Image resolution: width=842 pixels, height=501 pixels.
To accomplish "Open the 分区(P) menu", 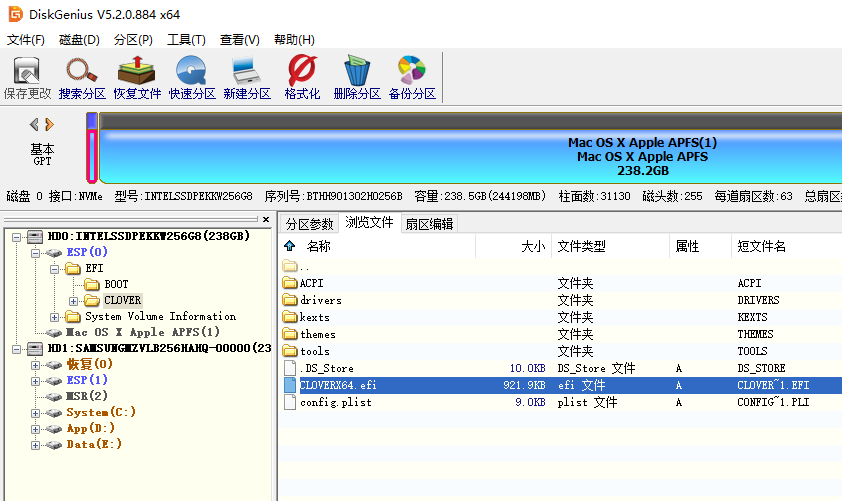I will pos(133,40).
